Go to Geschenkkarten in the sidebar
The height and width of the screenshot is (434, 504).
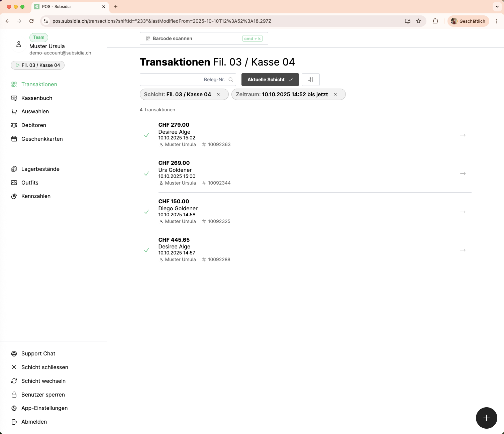(x=42, y=139)
